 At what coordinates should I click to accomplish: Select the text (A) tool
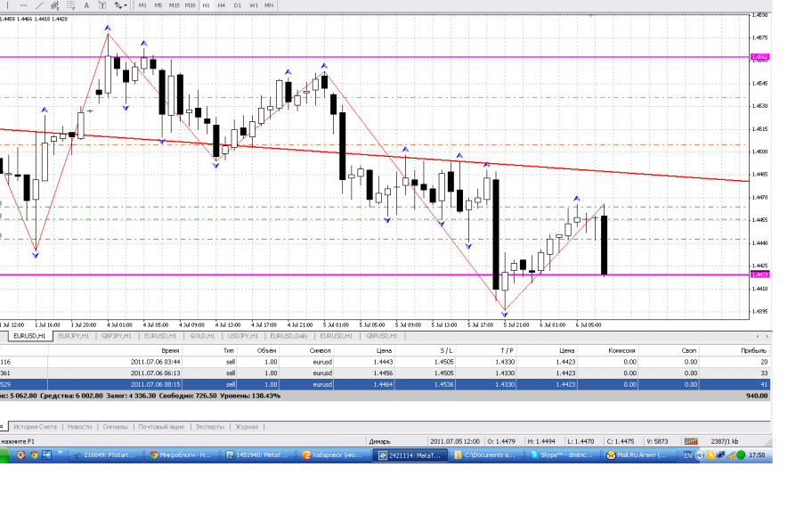[87, 5]
